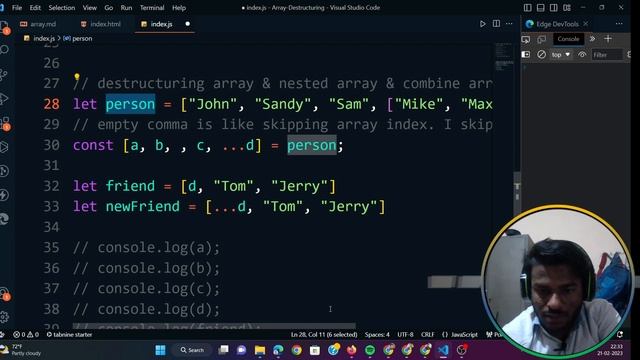
Task: Open the Terminal menu
Action: coord(152,8)
